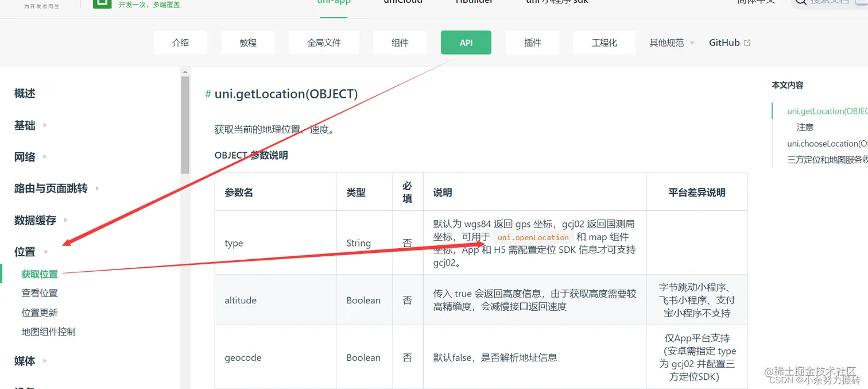The image size is (868, 389).
Task: Click the 数据缓存 sidebar label
Action: [x=36, y=220]
